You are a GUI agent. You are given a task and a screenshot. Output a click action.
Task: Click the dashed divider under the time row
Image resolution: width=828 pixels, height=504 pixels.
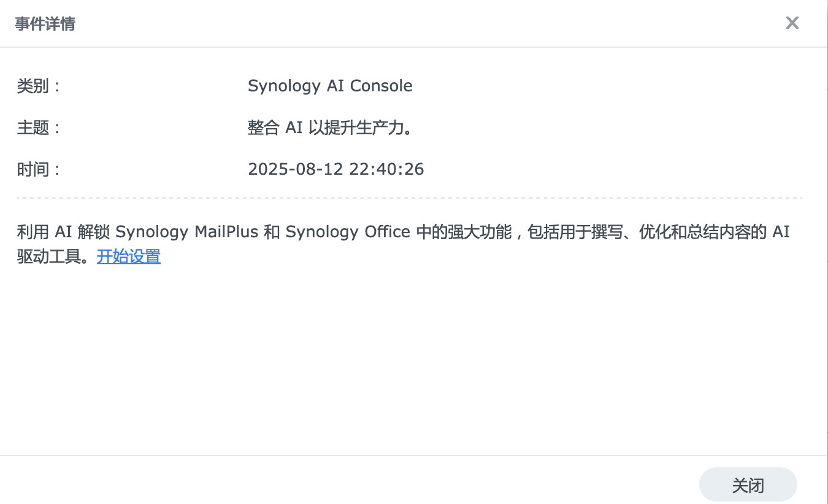(x=410, y=198)
